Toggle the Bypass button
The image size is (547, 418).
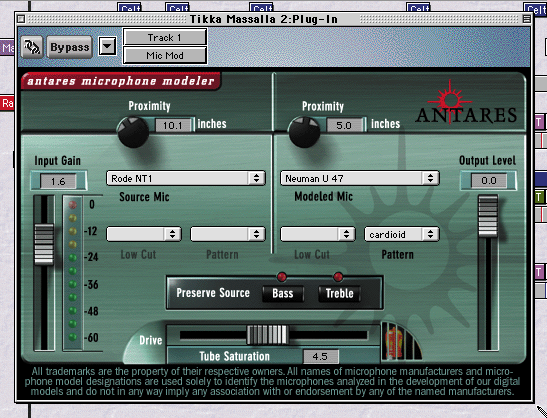[x=69, y=47]
